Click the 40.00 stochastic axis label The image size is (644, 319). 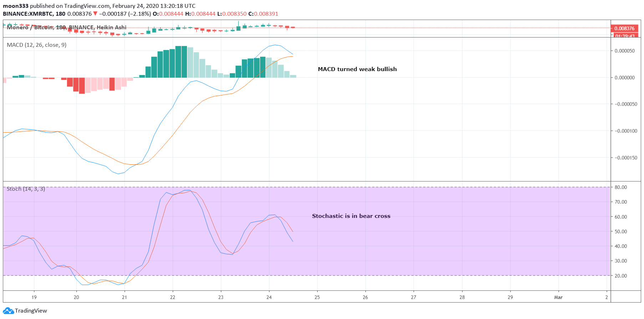click(x=621, y=246)
